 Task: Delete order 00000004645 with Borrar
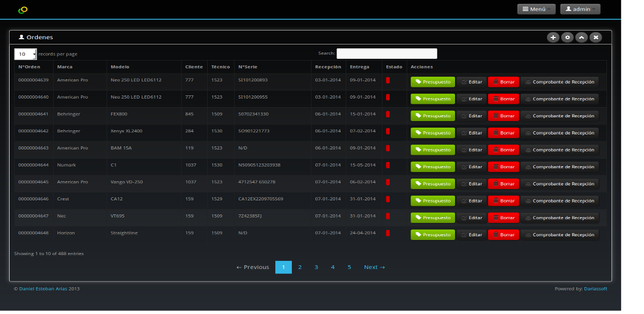coord(503,184)
